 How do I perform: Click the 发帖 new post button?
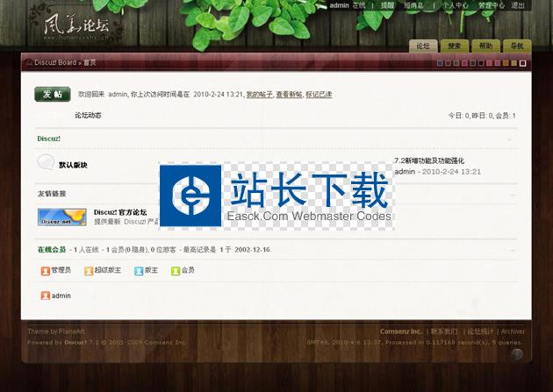[x=52, y=94]
